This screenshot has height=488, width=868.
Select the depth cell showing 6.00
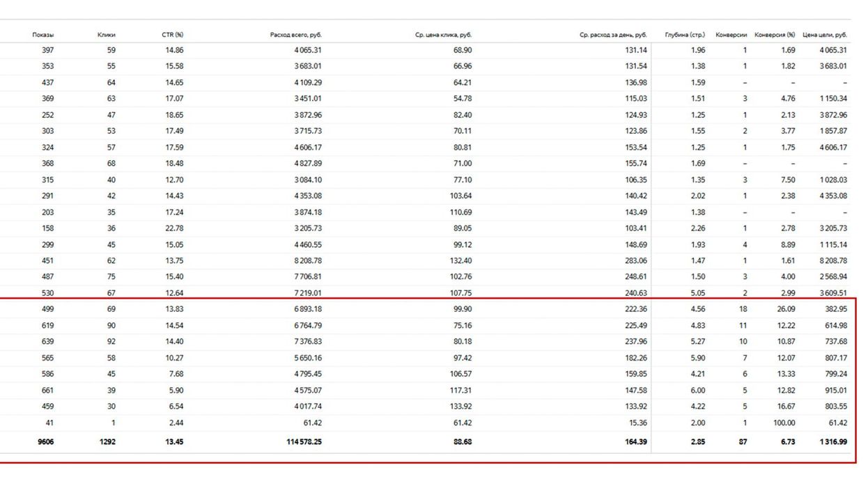coord(697,391)
